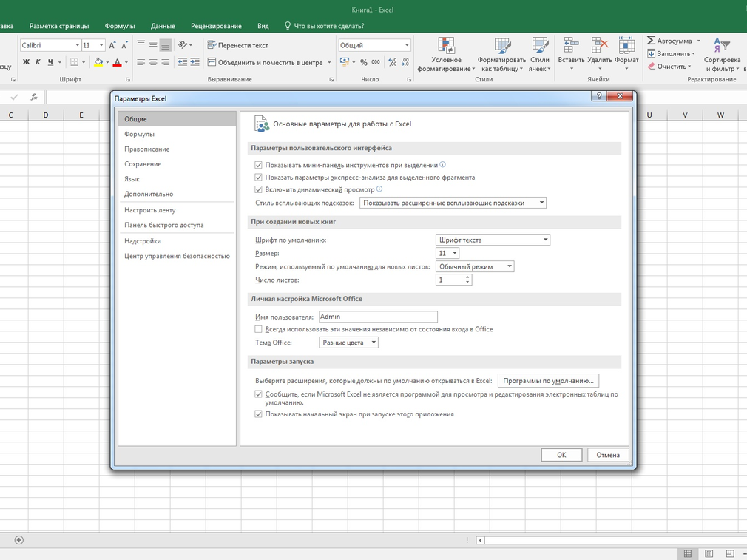Expand Объединить и поместить в центре arrow
Image resolution: width=747 pixels, height=560 pixels.
click(x=330, y=62)
